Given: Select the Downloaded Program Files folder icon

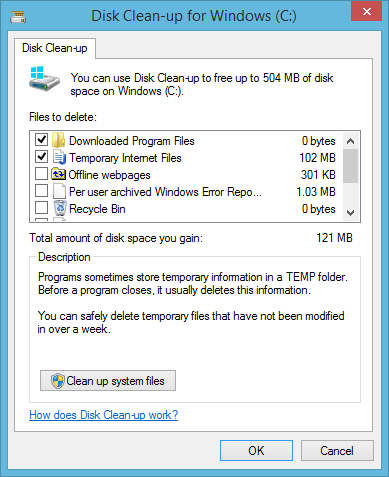Looking at the screenshot, I should click(x=59, y=140).
